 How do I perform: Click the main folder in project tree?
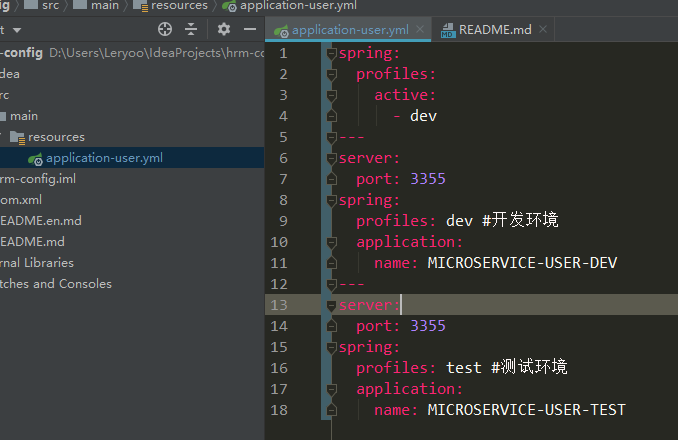click(24, 116)
